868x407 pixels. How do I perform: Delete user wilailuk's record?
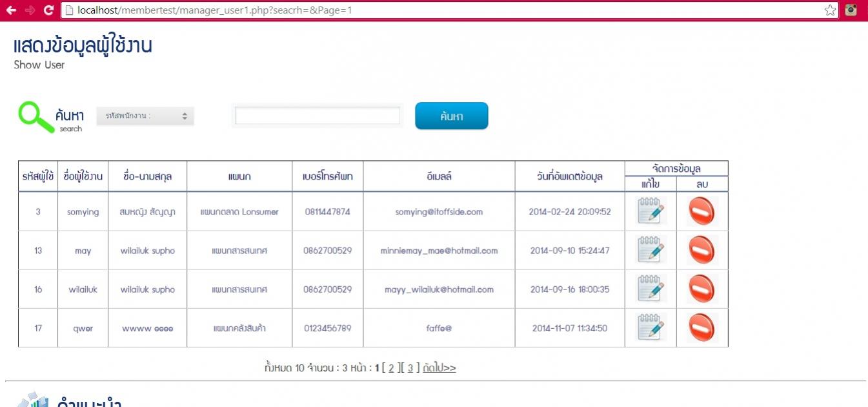click(702, 289)
